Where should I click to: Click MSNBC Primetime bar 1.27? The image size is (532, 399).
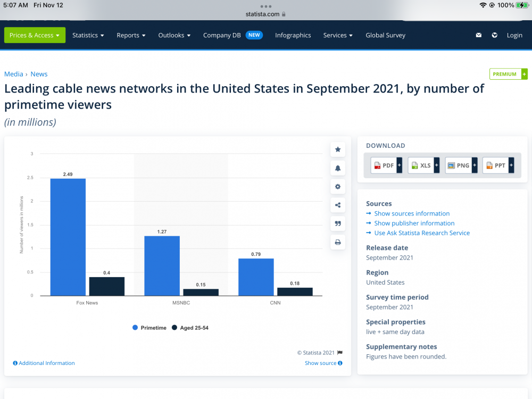coord(162,265)
